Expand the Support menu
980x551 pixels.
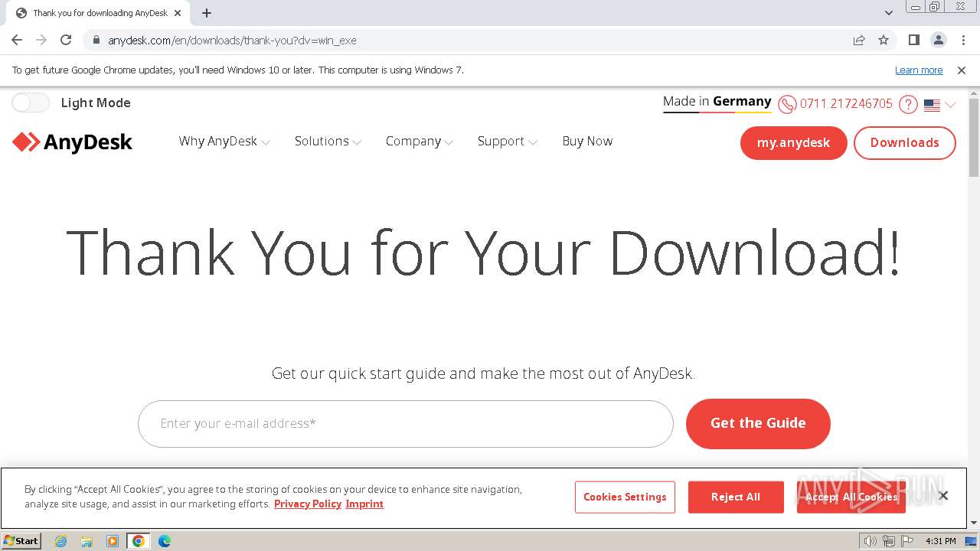[507, 142]
